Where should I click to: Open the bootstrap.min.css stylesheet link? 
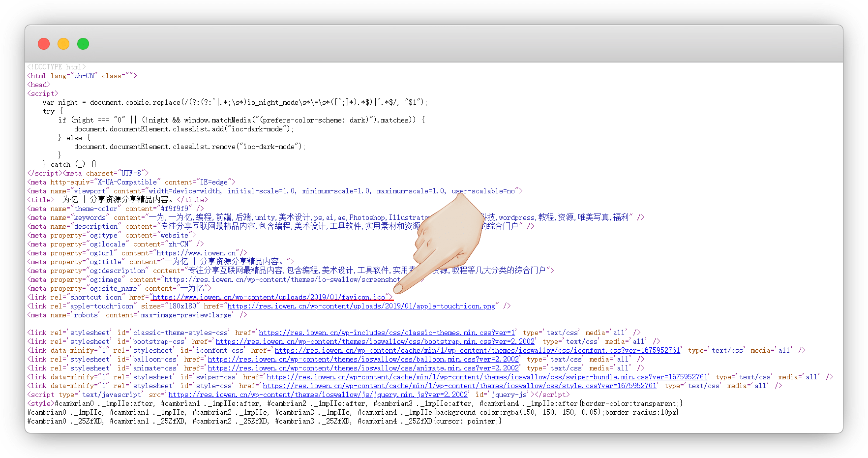[x=375, y=341]
